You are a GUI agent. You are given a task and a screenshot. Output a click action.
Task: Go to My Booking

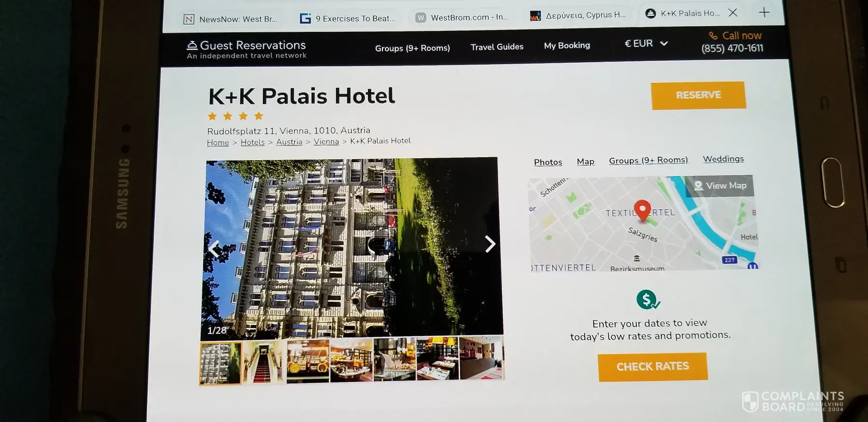567,45
